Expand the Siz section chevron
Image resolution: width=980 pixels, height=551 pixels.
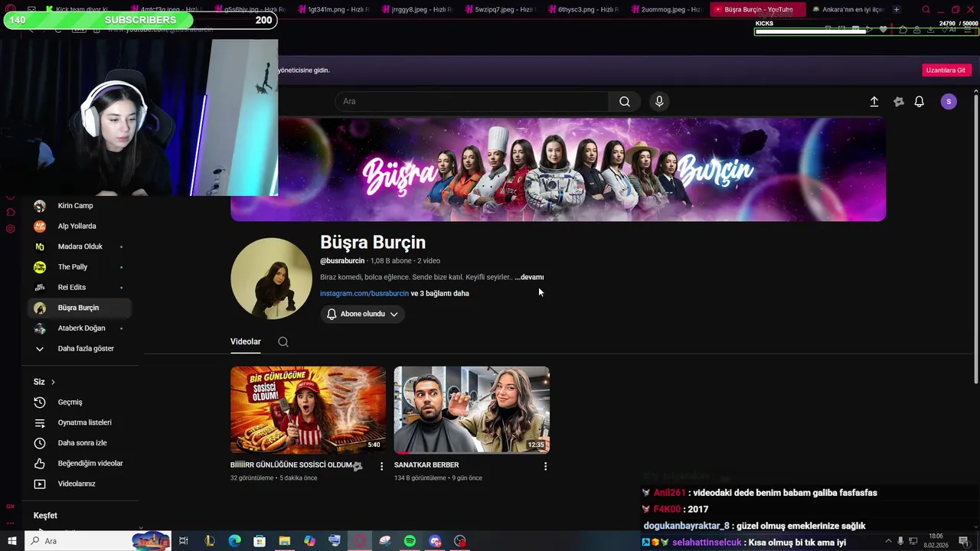(53, 382)
